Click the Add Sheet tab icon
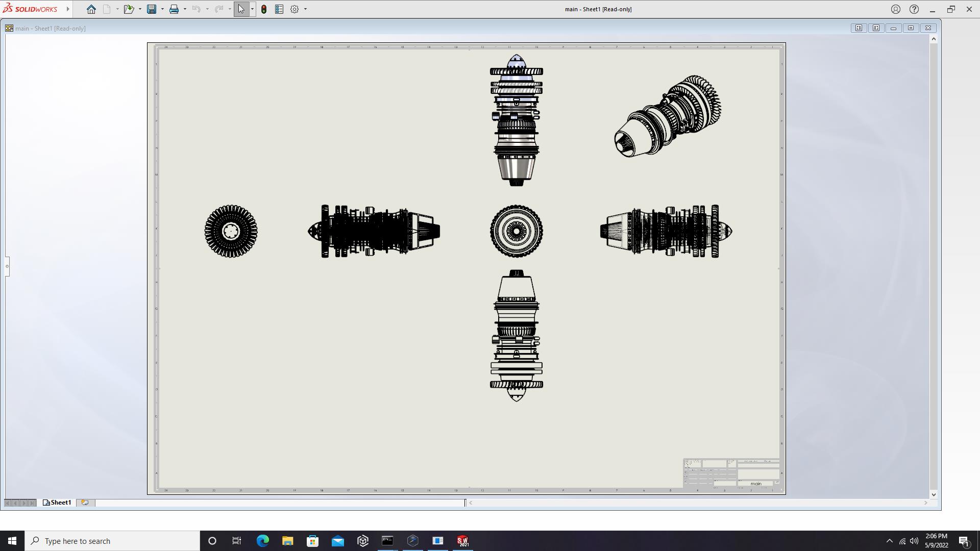Viewport: 980px width, 551px height. click(85, 503)
